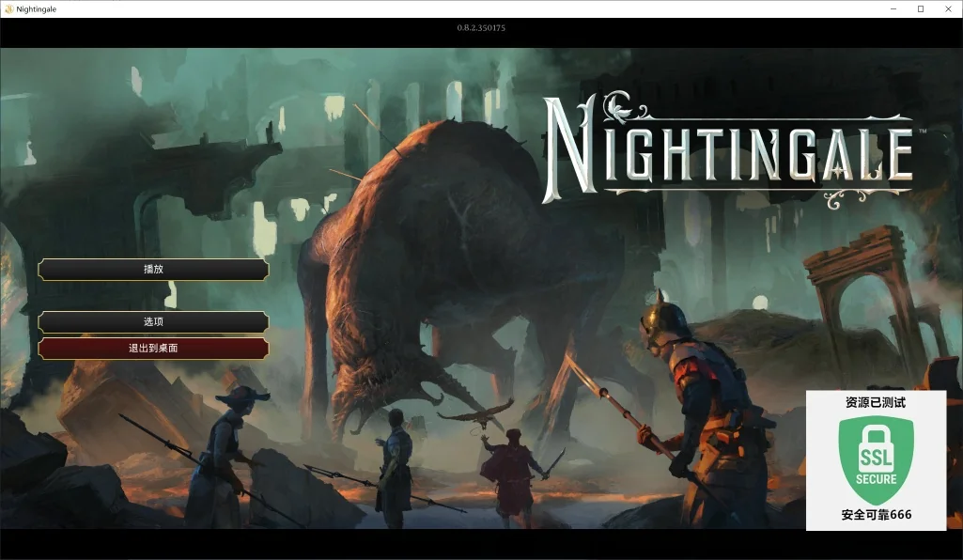Close the Nightingale window
Screen dimensions: 963x560
tap(948, 8)
